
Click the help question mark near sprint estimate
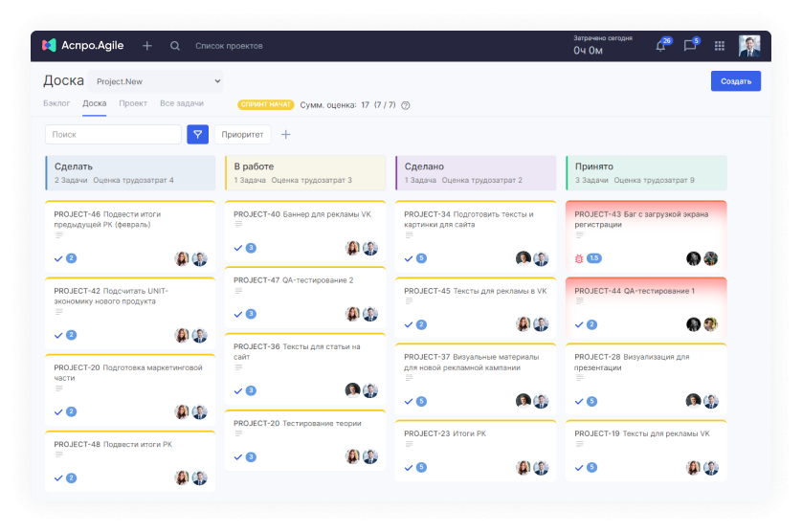tap(406, 105)
